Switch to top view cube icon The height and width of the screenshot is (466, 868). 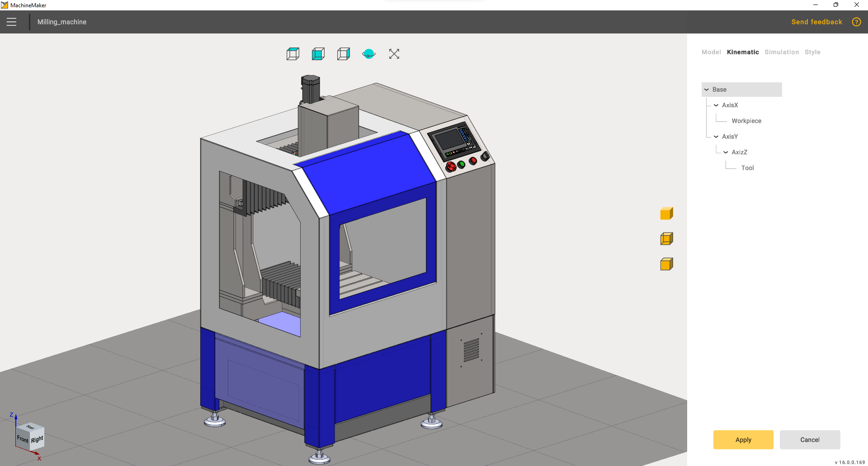point(293,54)
